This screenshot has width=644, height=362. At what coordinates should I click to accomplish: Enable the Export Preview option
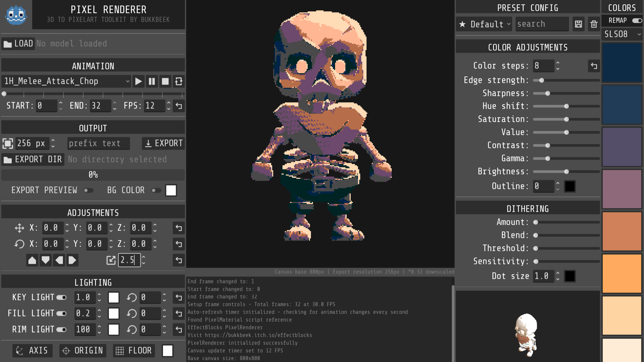click(x=89, y=190)
